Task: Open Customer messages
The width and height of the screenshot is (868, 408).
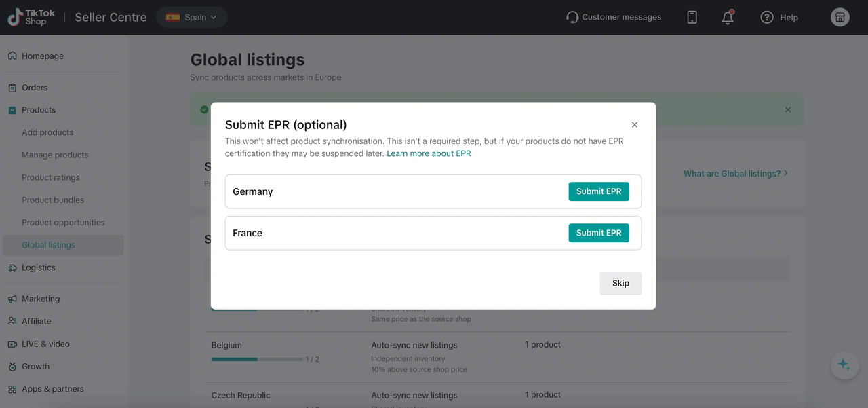Action: (614, 18)
